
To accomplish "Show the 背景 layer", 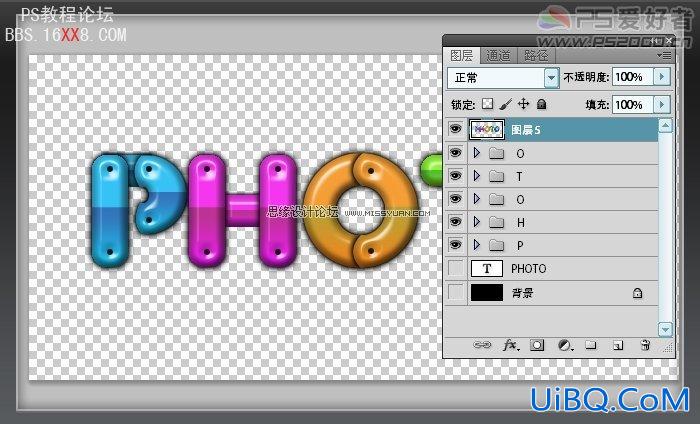I will (x=455, y=293).
